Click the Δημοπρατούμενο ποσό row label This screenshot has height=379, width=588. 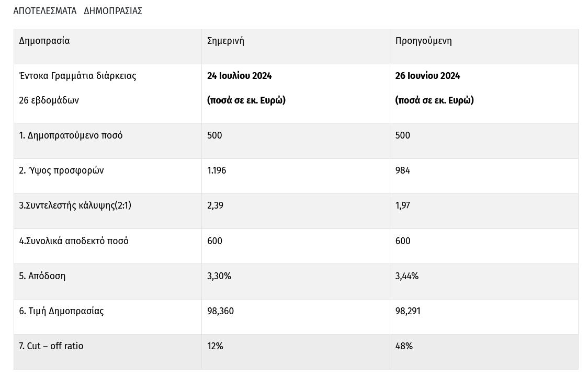click(x=71, y=135)
